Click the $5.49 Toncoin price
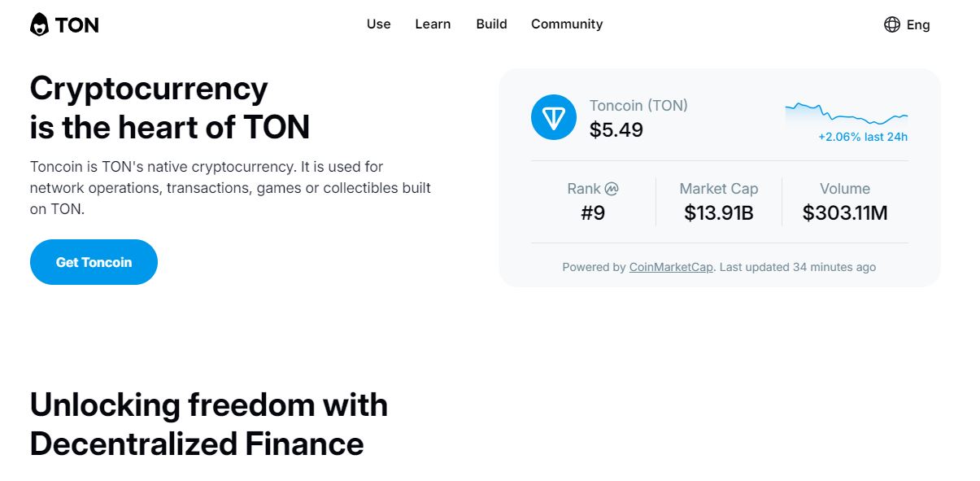The width and height of the screenshot is (980, 481). coord(616,130)
